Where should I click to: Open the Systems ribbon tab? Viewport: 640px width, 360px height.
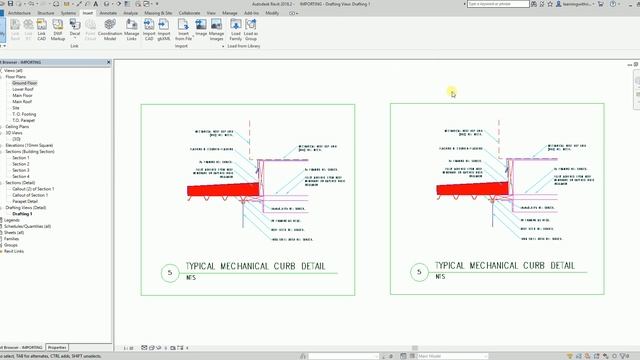point(68,13)
